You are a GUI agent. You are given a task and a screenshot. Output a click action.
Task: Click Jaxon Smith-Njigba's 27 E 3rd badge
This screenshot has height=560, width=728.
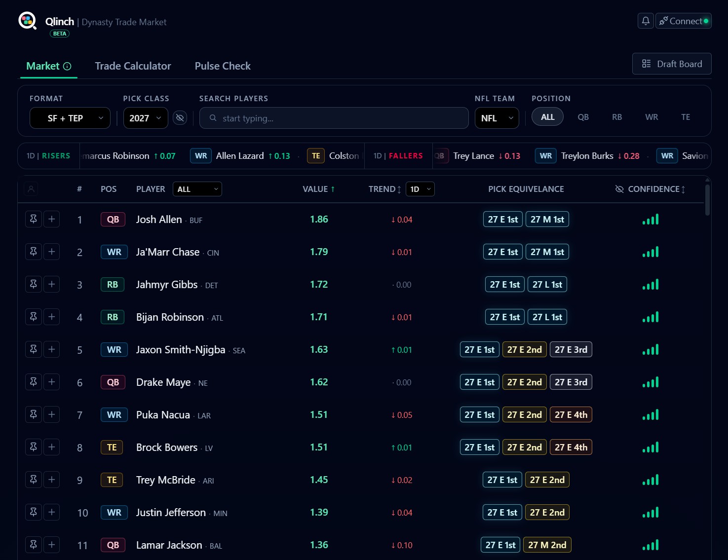click(571, 349)
